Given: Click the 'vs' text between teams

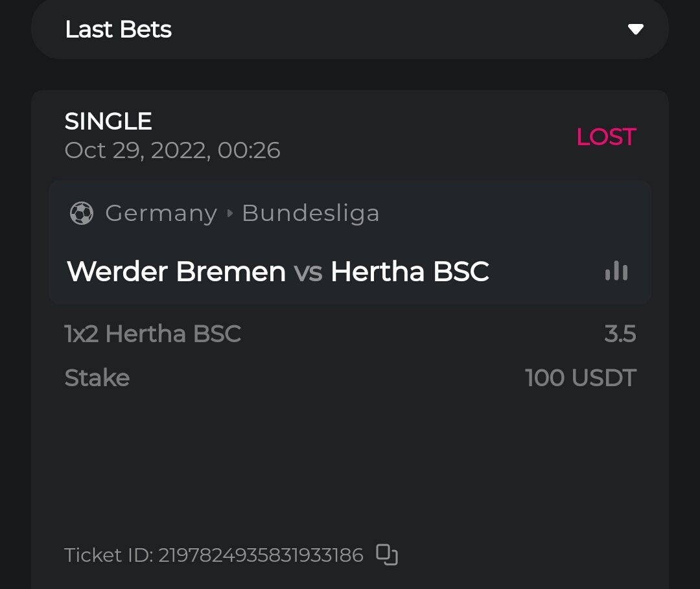Looking at the screenshot, I should (308, 272).
